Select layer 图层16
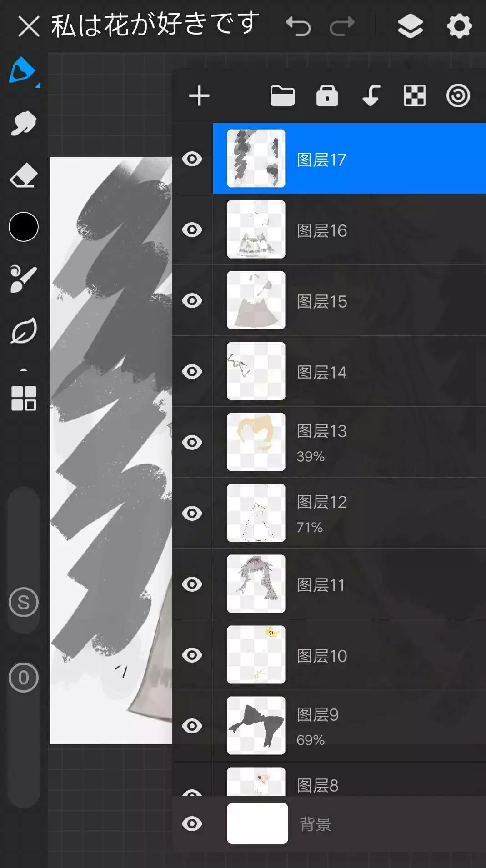486x868 pixels. (349, 229)
